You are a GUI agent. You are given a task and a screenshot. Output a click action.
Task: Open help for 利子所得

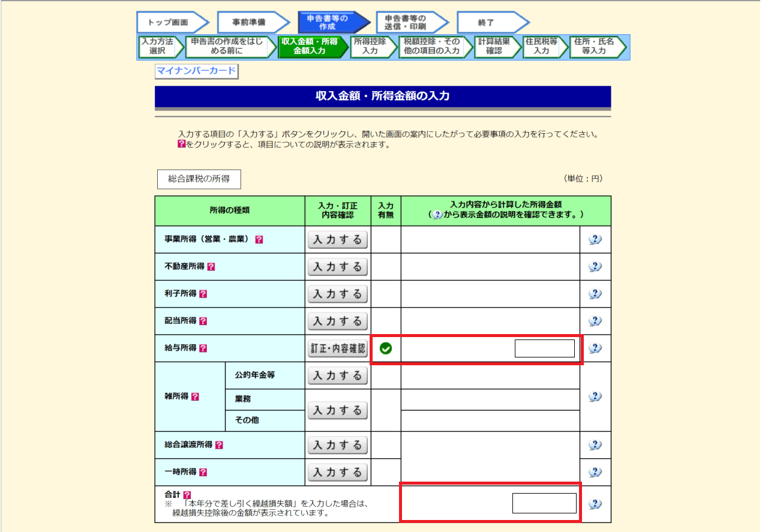click(203, 293)
